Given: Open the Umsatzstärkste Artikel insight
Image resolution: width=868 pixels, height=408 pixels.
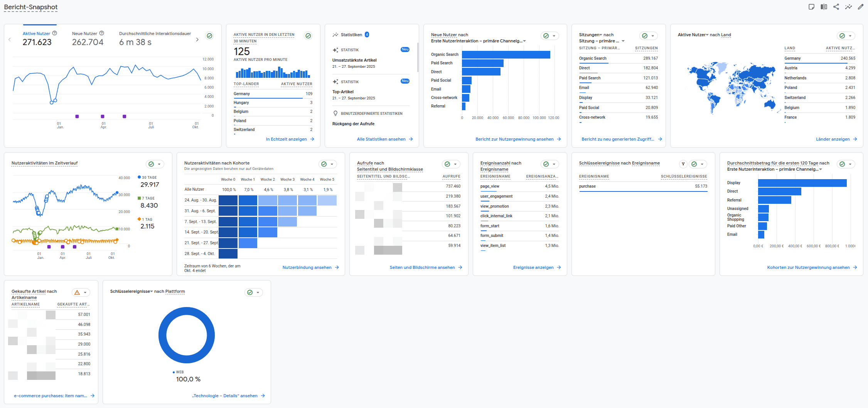Looking at the screenshot, I should [354, 60].
